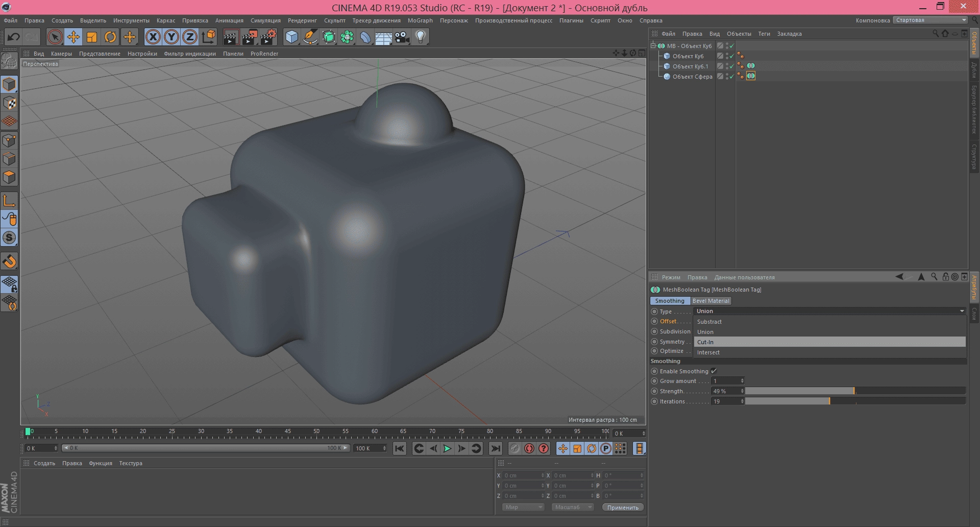This screenshot has height=527, width=980.
Task: Enable Edges mode
Action: pyautogui.click(x=9, y=159)
